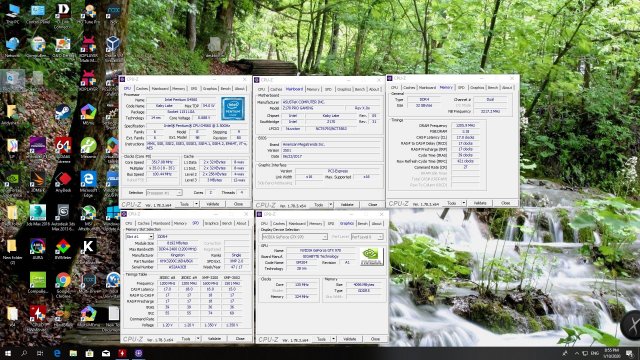This screenshot has width=640, height=360.
Task: Open the Tools dropdown arrow in Mainboard window
Action: coord(331,204)
